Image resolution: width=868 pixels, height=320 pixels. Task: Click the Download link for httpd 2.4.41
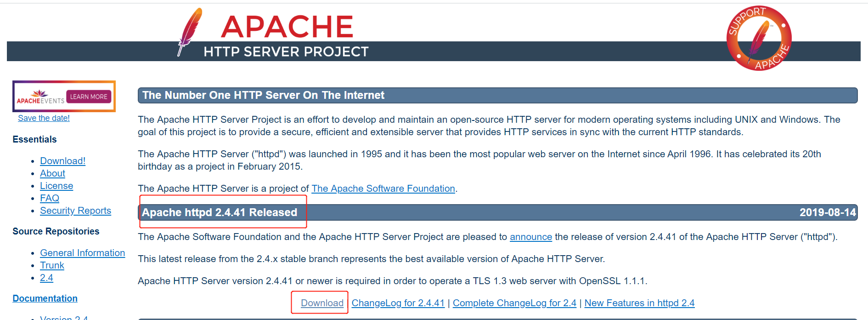[x=322, y=303]
